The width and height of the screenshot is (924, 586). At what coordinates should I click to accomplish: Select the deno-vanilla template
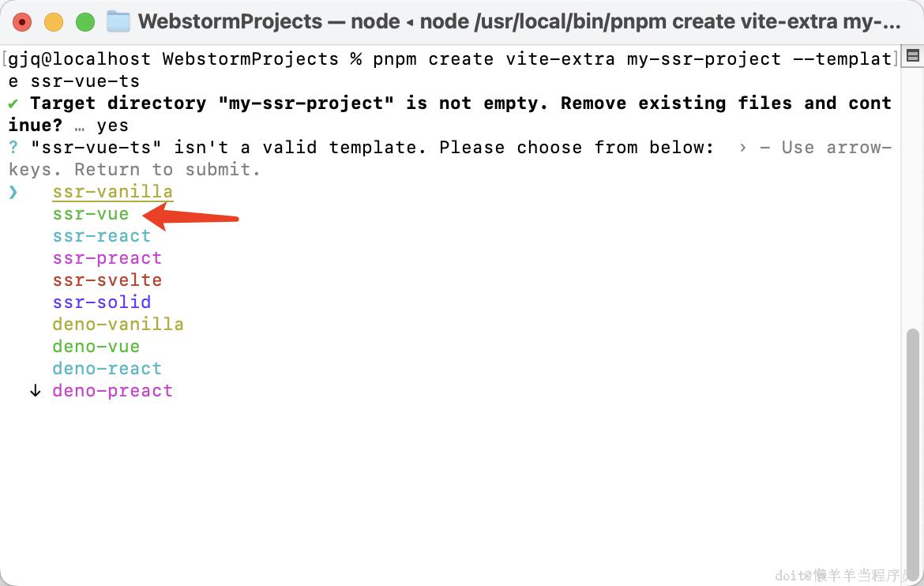click(x=118, y=325)
